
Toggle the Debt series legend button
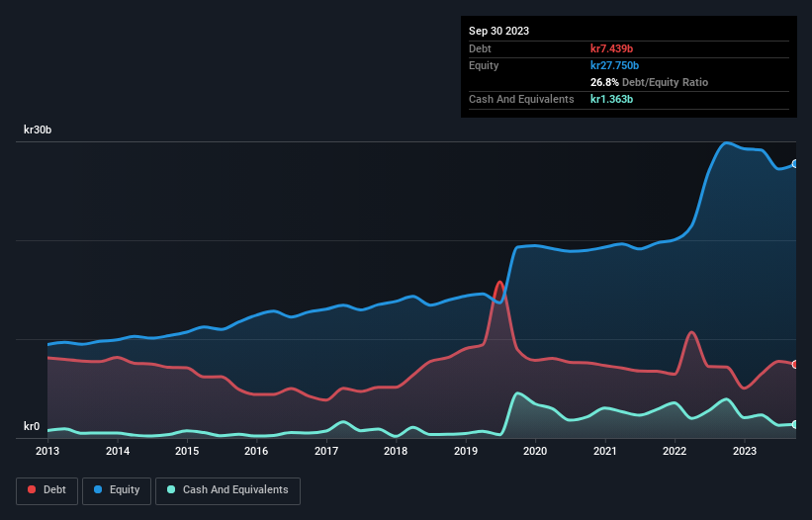46,490
